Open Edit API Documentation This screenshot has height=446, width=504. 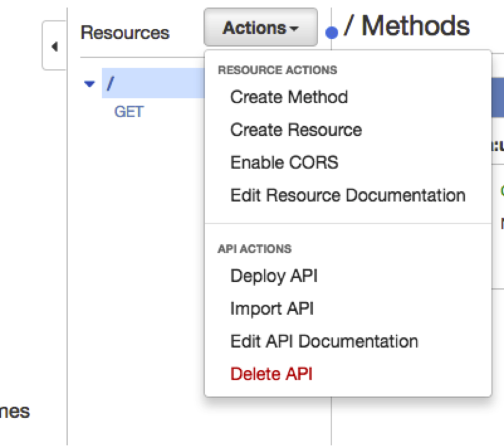(324, 341)
